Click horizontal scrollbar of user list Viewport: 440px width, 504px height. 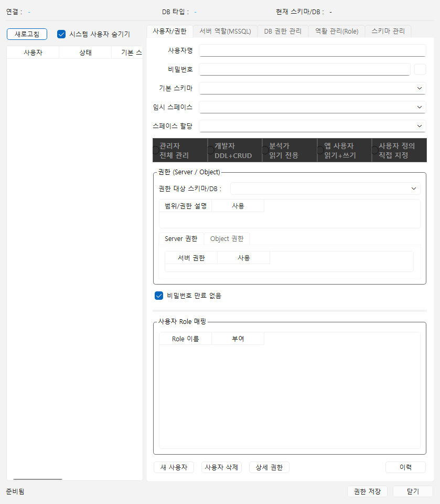point(38,479)
